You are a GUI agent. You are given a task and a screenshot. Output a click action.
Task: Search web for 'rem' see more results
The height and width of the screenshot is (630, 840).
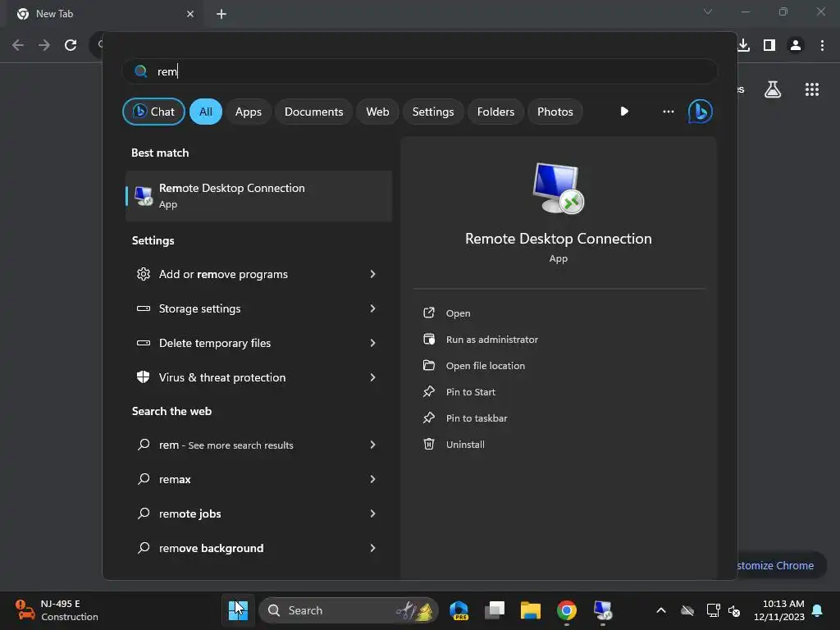(x=258, y=445)
